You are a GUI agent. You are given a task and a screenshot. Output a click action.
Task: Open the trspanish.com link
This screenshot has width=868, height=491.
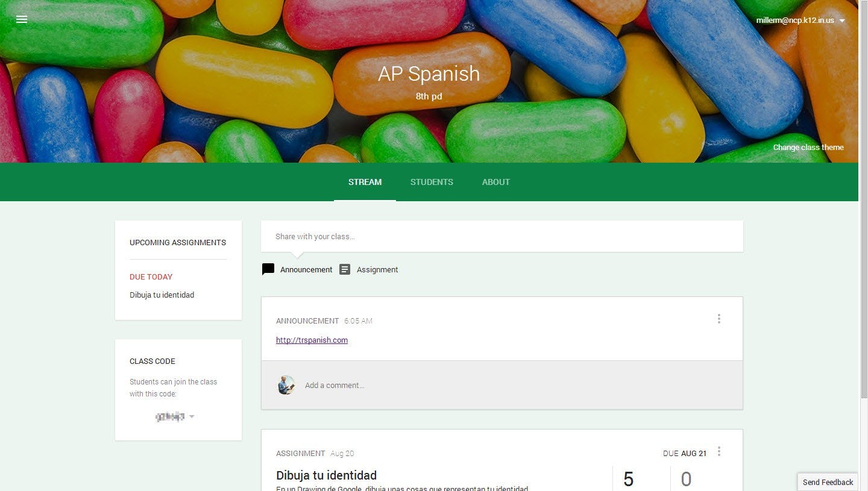[x=312, y=340]
